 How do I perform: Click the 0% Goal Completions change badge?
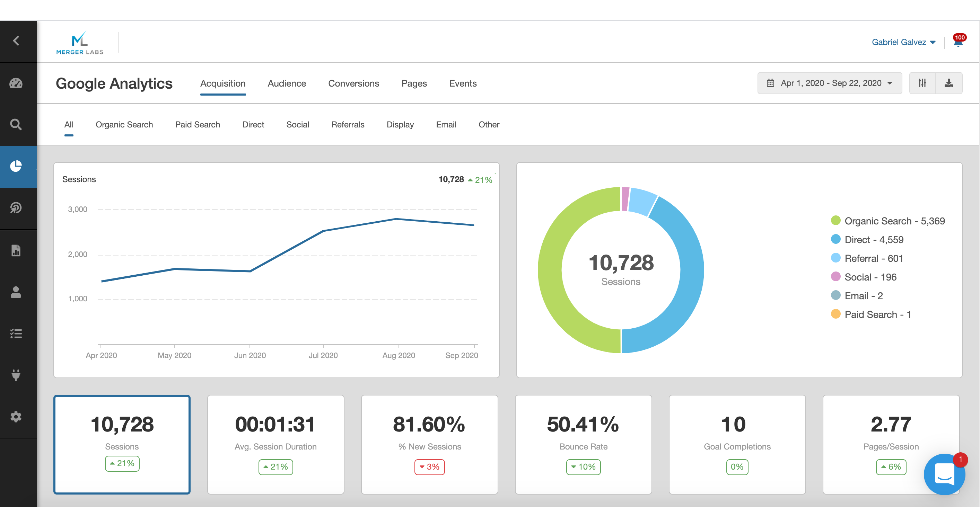pos(737,467)
